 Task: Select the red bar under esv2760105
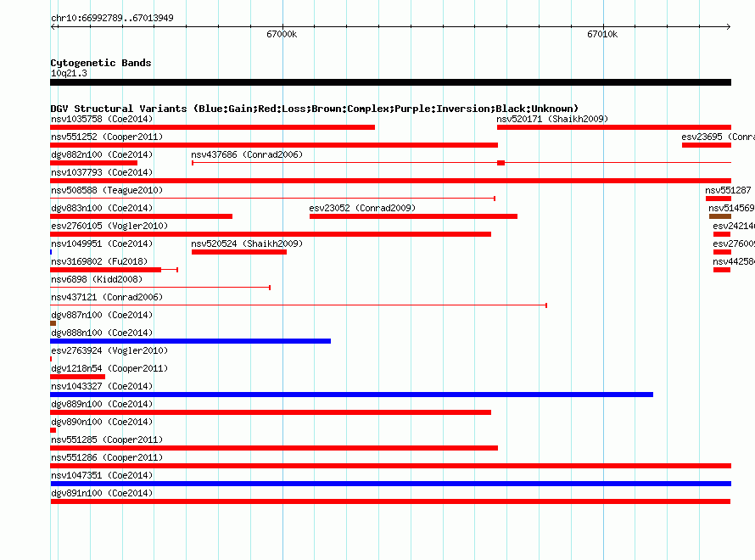(271, 234)
